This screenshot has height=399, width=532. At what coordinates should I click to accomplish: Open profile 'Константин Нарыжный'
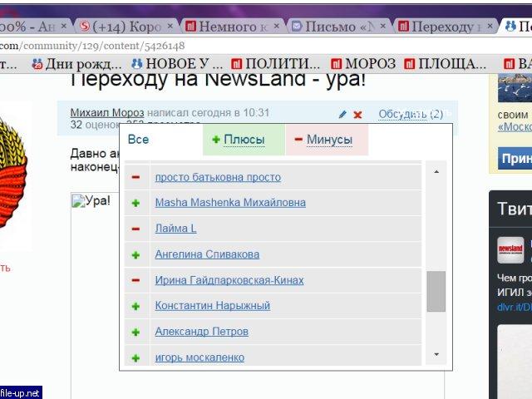pyautogui.click(x=213, y=306)
